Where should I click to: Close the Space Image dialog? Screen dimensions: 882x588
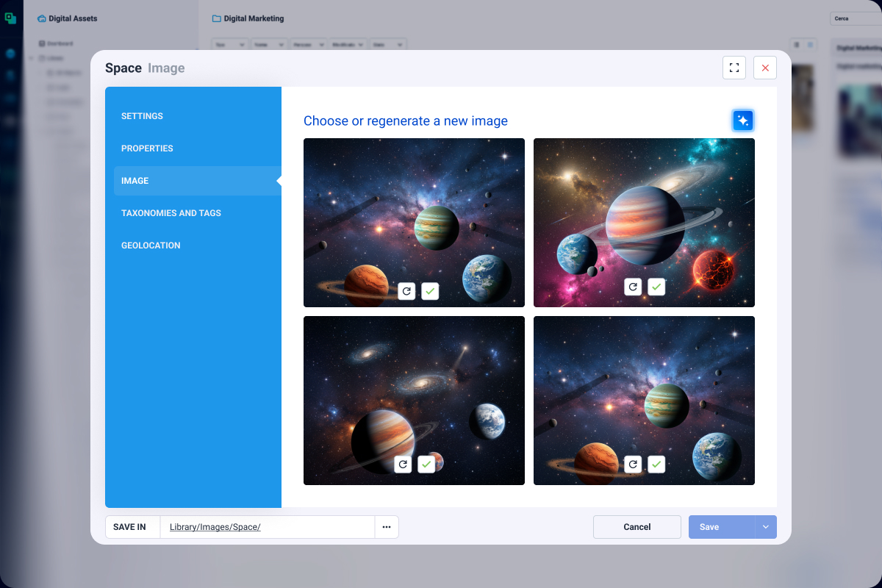765,68
